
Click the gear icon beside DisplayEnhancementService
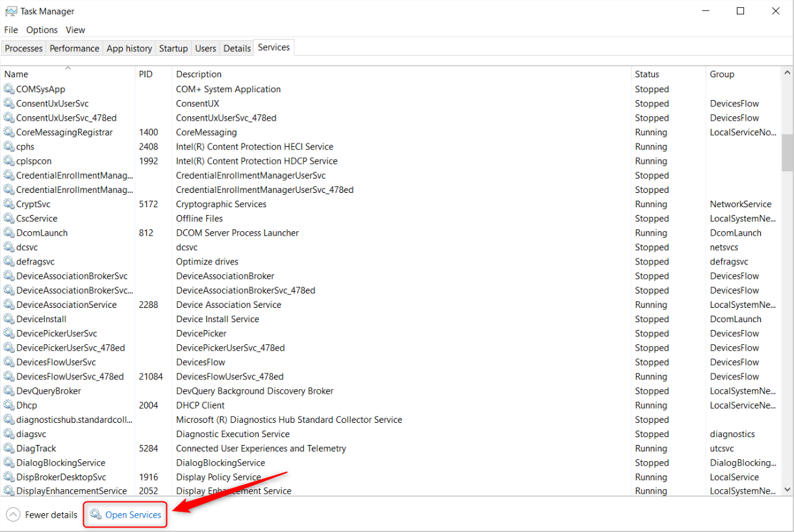(x=9, y=490)
